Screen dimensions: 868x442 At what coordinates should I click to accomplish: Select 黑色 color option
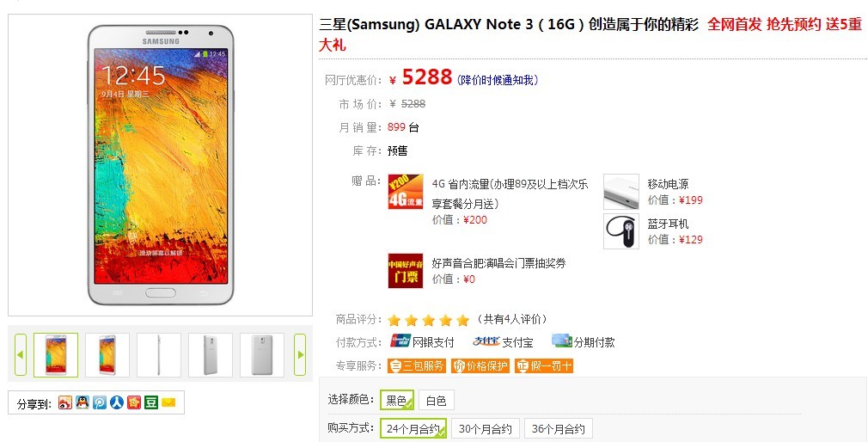point(397,400)
